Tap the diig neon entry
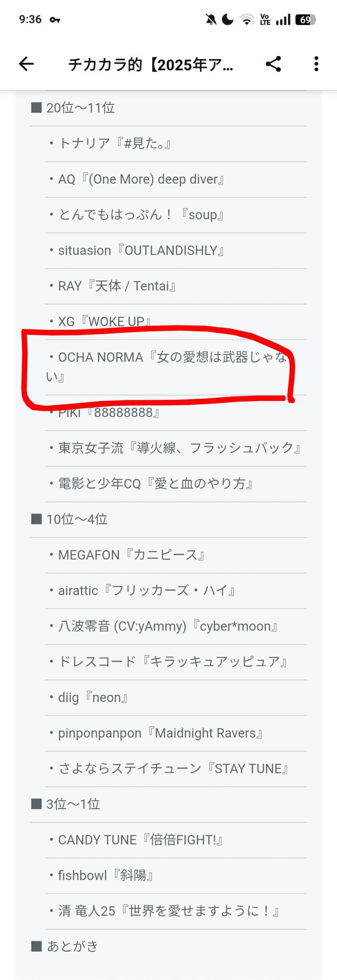This screenshot has height=980, width=337. (x=93, y=697)
